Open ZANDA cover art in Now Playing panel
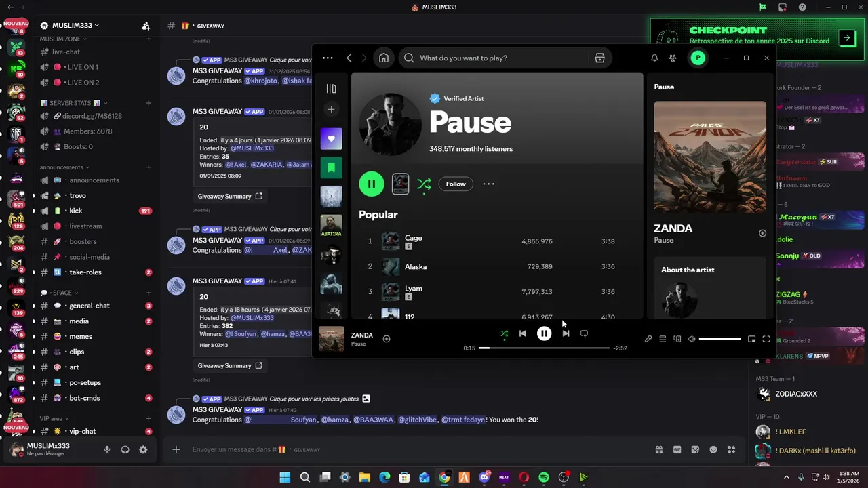This screenshot has width=868, height=488. click(x=710, y=157)
